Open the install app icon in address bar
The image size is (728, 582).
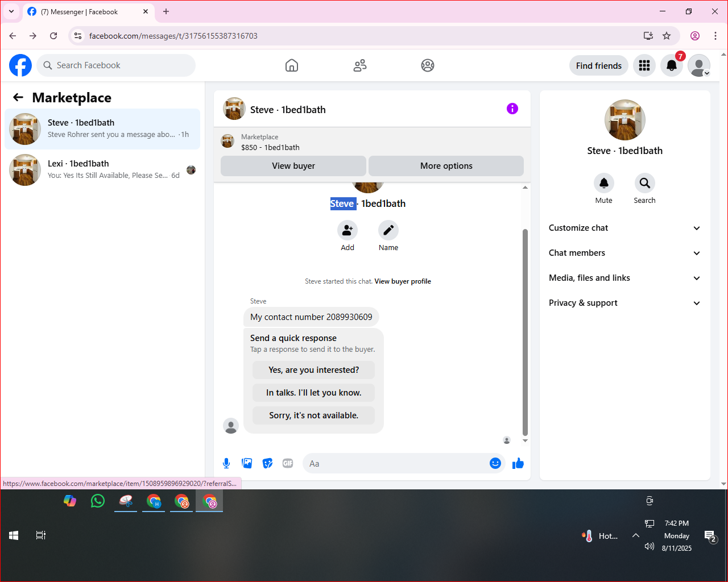[x=648, y=36]
